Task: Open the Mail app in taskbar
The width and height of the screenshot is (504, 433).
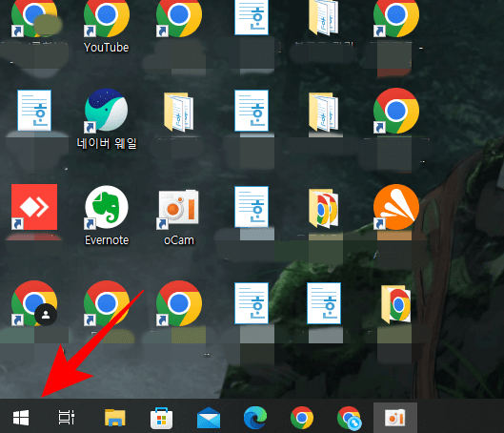Action: pyautogui.click(x=209, y=418)
